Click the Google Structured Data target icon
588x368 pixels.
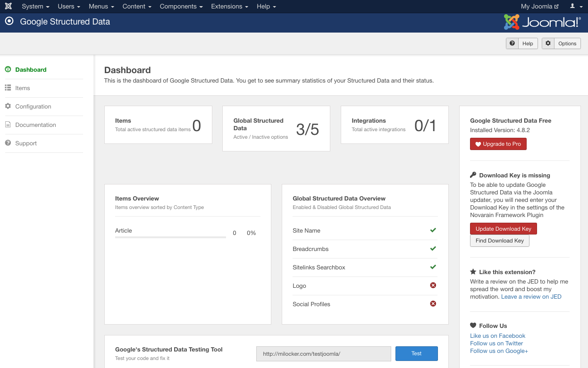tap(9, 21)
